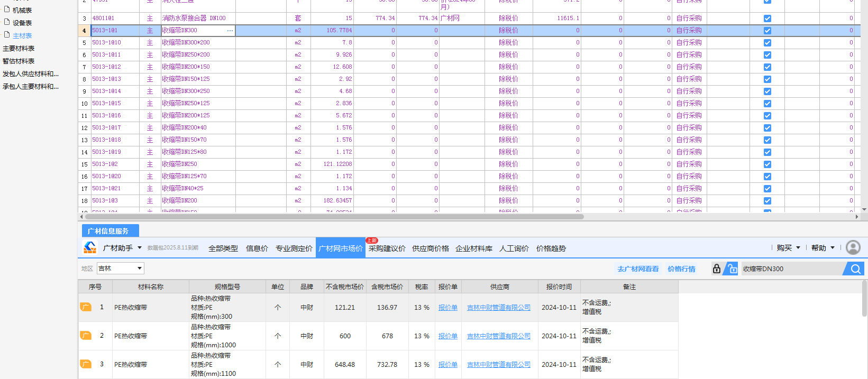Open the 采购建议价 tab
Image resolution: width=868 pixels, height=379 pixels.
point(387,248)
